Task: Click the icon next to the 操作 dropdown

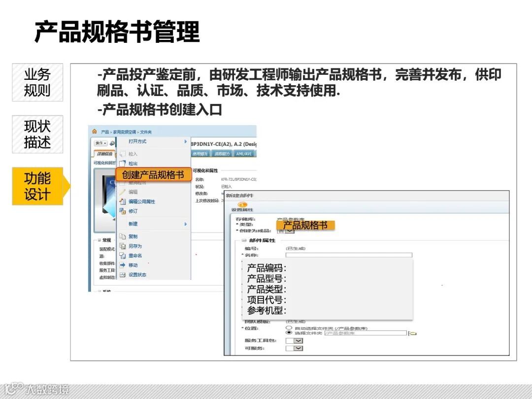Action: coord(112,143)
